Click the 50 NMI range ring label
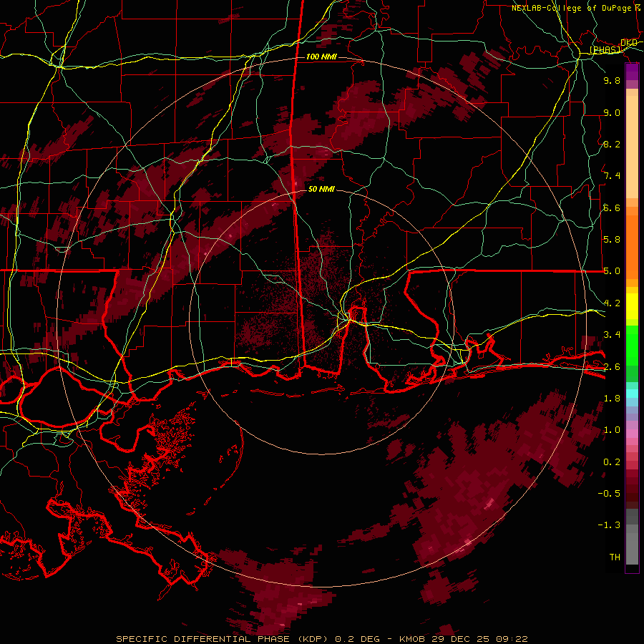 tap(321, 189)
